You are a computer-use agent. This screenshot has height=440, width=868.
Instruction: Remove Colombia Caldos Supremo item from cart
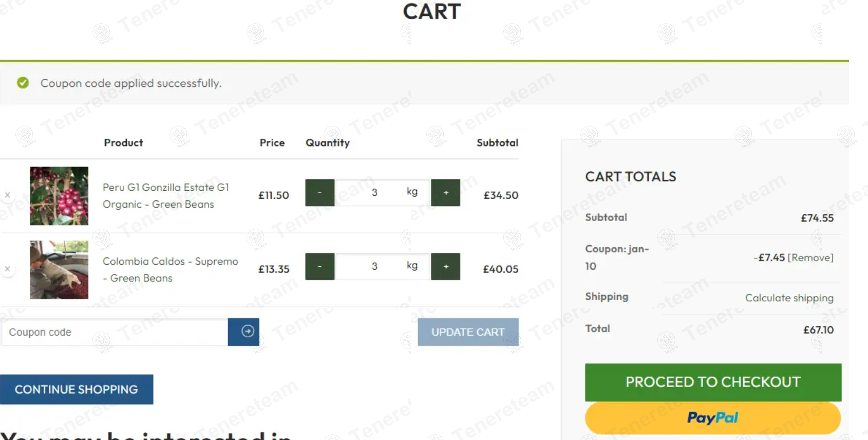(8, 269)
